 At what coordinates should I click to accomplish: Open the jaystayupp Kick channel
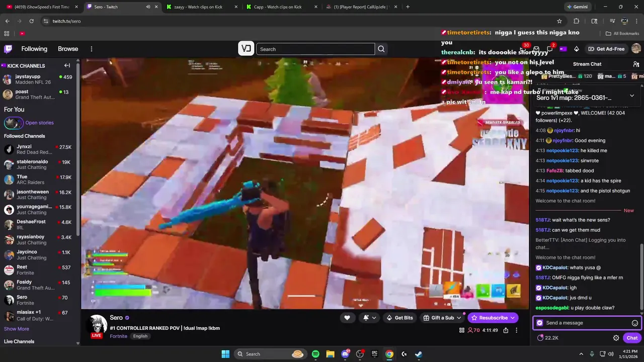tap(38, 79)
